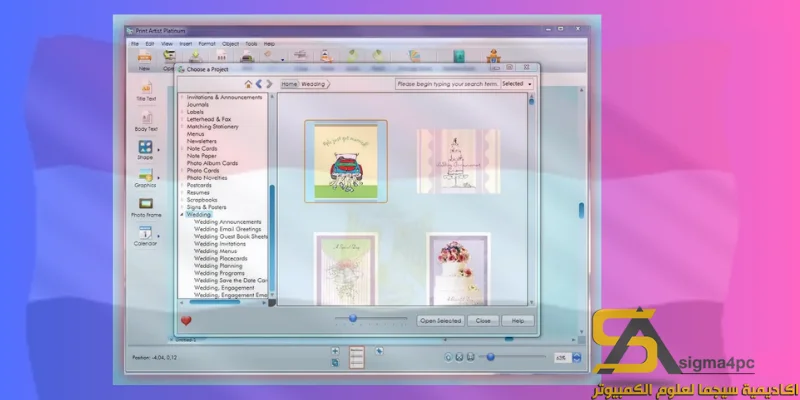Expand the Letterhead & Fax node

click(182, 119)
